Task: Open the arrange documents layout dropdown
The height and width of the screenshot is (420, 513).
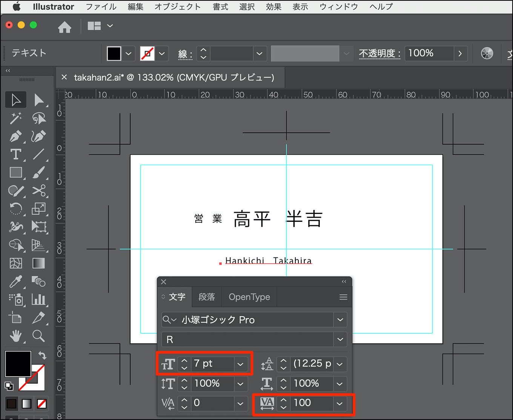Action: [x=110, y=26]
